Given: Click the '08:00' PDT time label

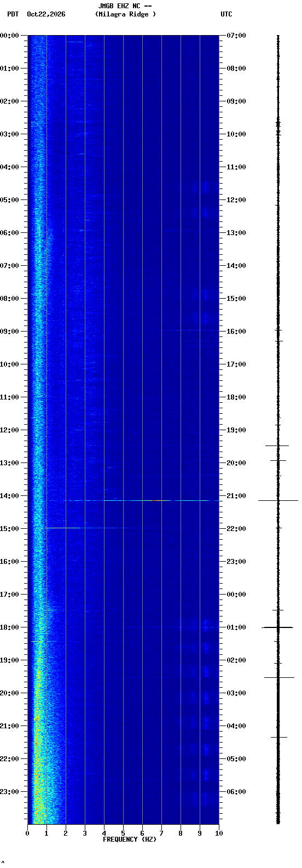Looking at the screenshot, I should (9, 299).
